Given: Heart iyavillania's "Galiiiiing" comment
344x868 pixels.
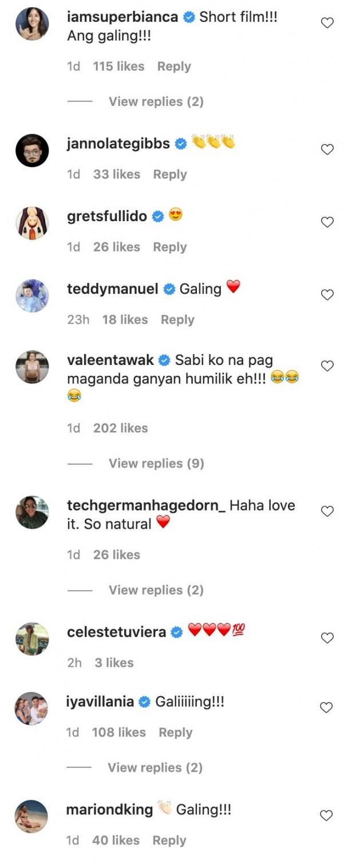Looking at the screenshot, I should click(x=326, y=708).
